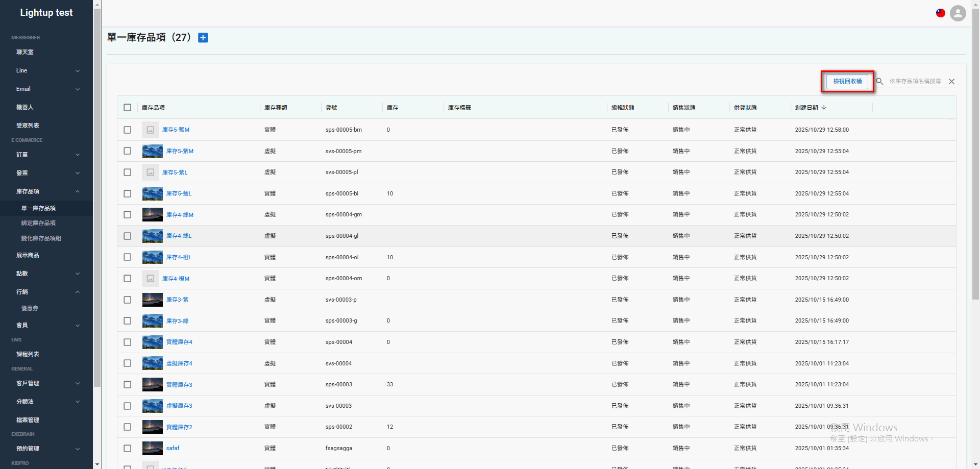
Task: Select the checkbox beside 虛擬庫存4
Action: [128, 363]
